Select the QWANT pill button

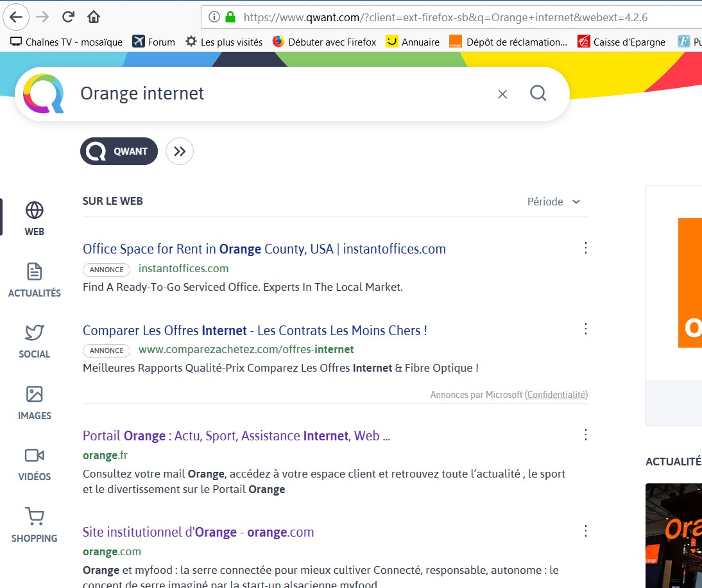click(119, 151)
